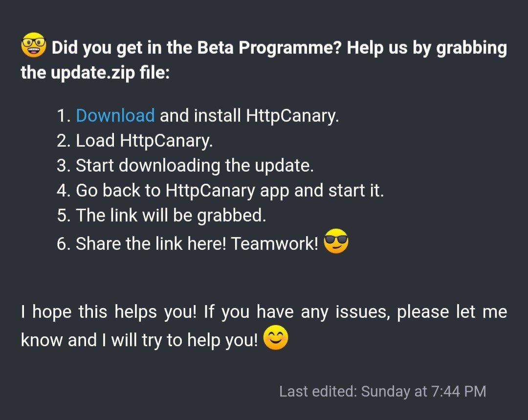Screen dimensions: 528x420
Task: Click the sunglasses emoji after Teamwork
Action: coord(336,242)
